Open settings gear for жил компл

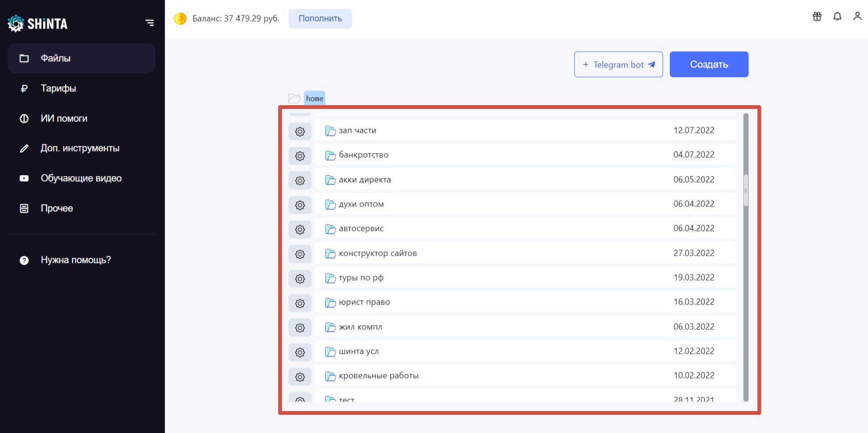300,328
